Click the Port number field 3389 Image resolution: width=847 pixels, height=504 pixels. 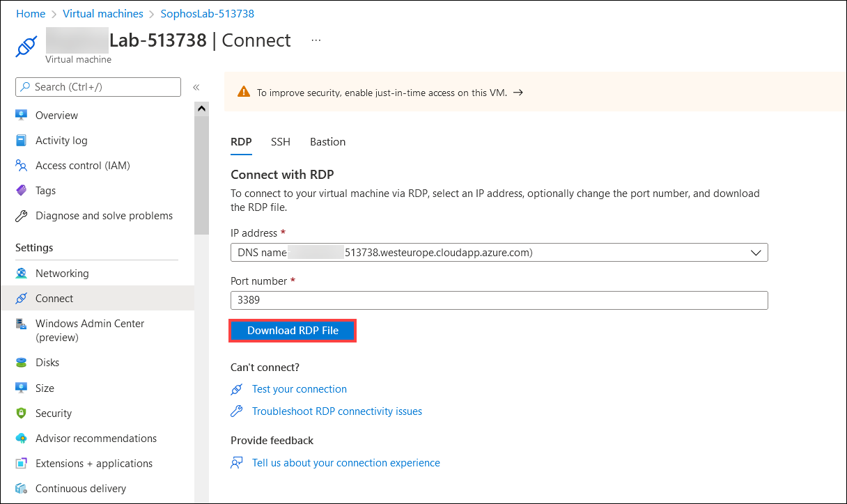(499, 300)
